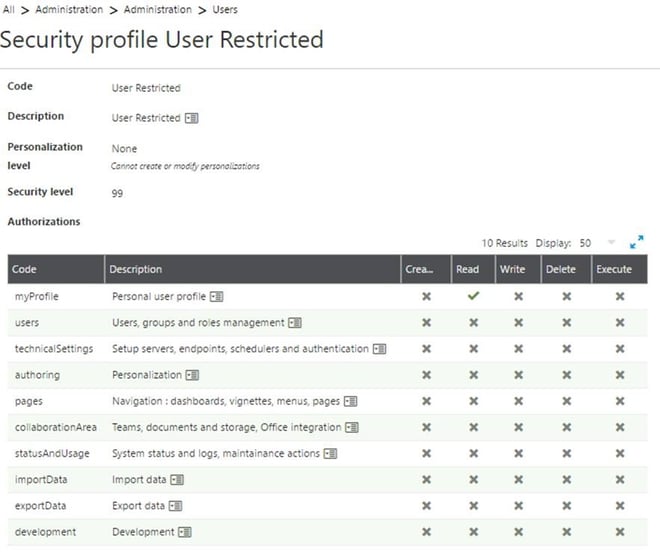
Task: Open the Display count dropdown arrow
Action: click(611, 242)
